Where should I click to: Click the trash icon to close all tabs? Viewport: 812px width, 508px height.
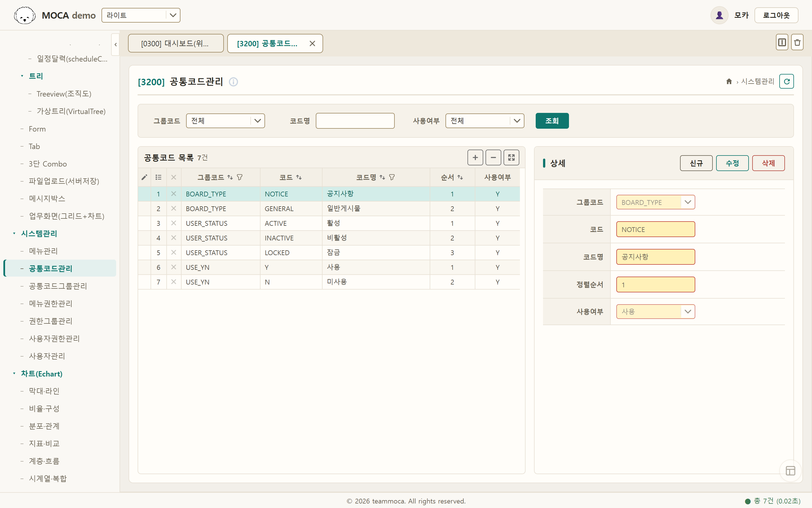(x=797, y=43)
